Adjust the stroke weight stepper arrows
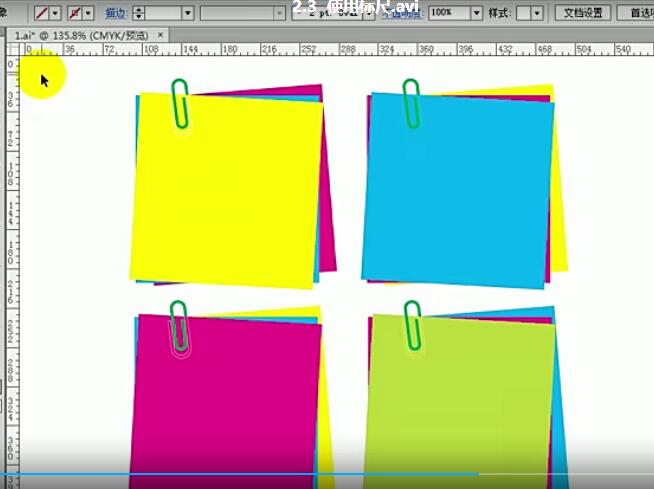654x489 pixels. click(x=139, y=13)
